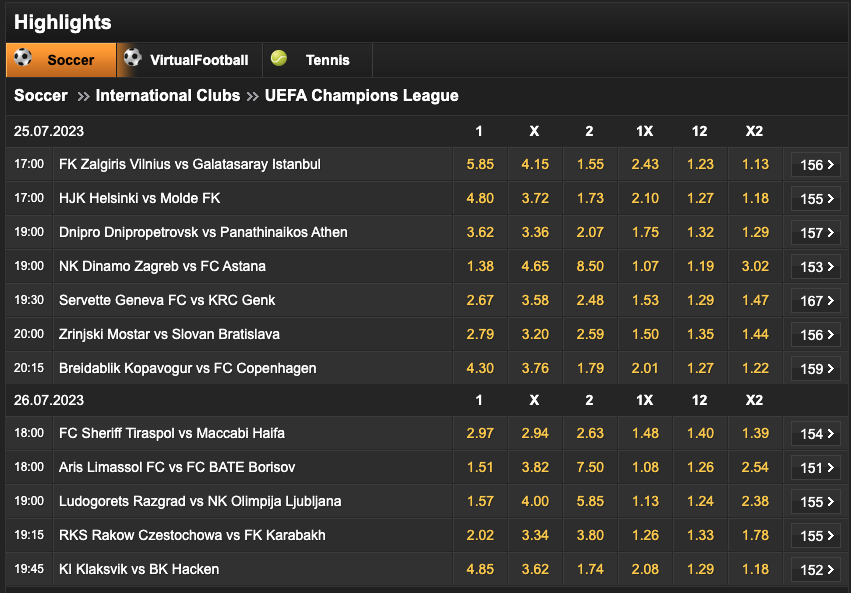Open Ludogorets Razgrad vs NK Olimpija Ljubljana match
851x593 pixels.
coord(200,501)
